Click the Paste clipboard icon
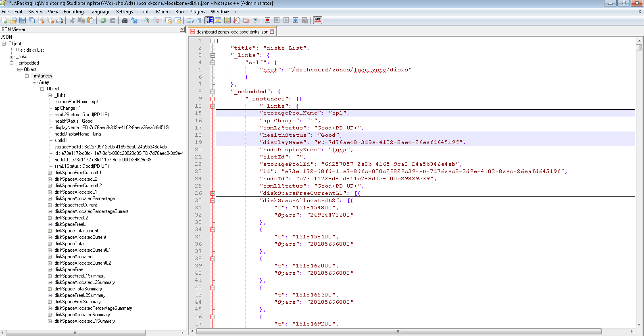 pyautogui.click(x=91, y=20)
